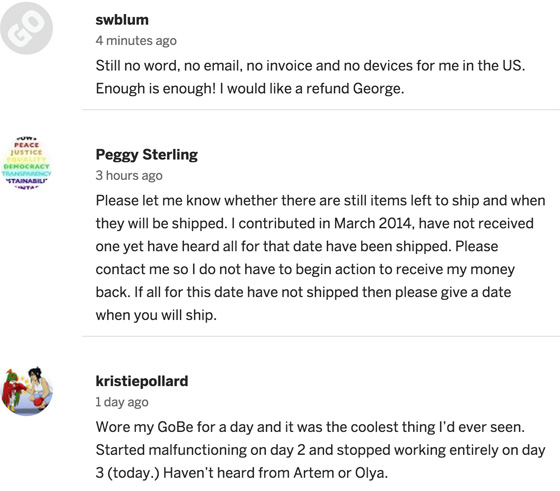Open Peggy Sterling's rainbow text avatar
The height and width of the screenshot is (491, 560).
(x=26, y=163)
